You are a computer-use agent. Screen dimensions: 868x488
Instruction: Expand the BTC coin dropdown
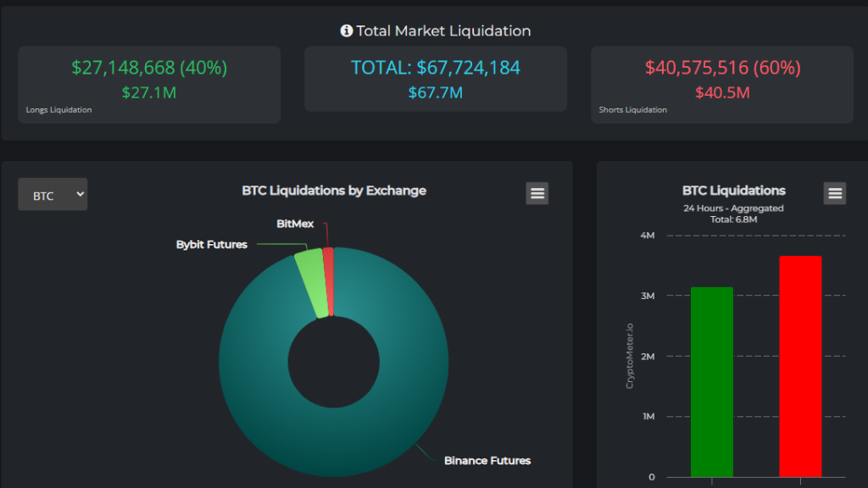[x=53, y=194]
